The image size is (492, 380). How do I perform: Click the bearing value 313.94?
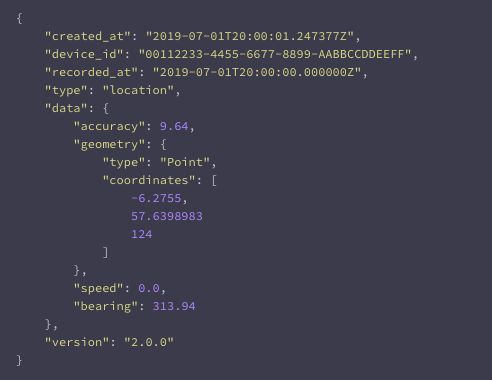click(174, 306)
